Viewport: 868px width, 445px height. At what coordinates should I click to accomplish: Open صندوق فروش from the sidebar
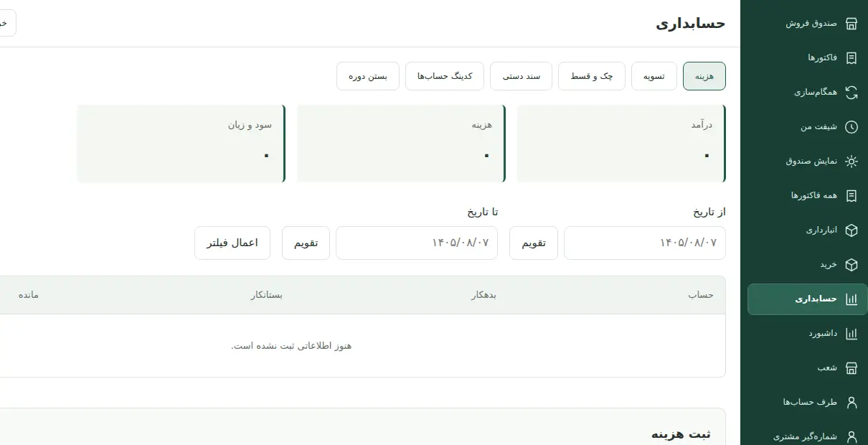807,24
